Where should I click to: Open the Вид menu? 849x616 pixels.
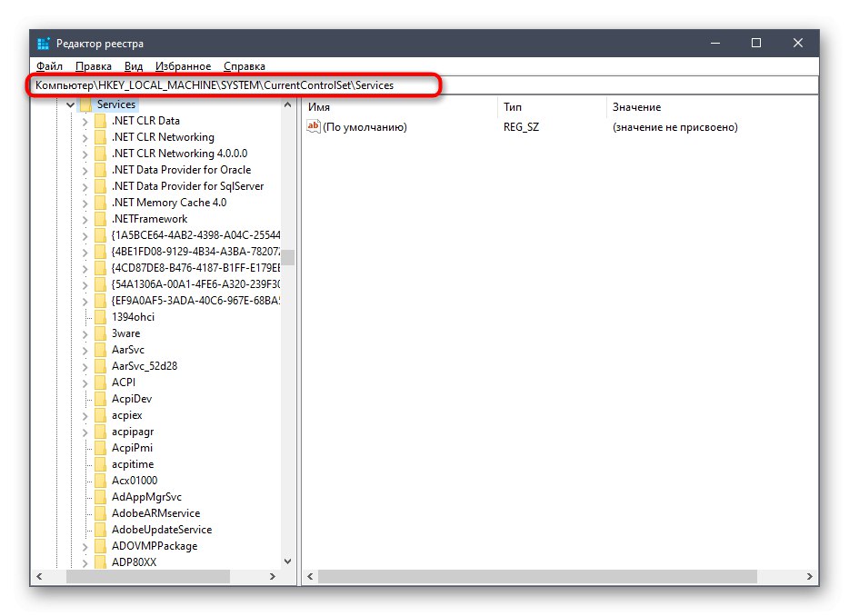(x=134, y=66)
